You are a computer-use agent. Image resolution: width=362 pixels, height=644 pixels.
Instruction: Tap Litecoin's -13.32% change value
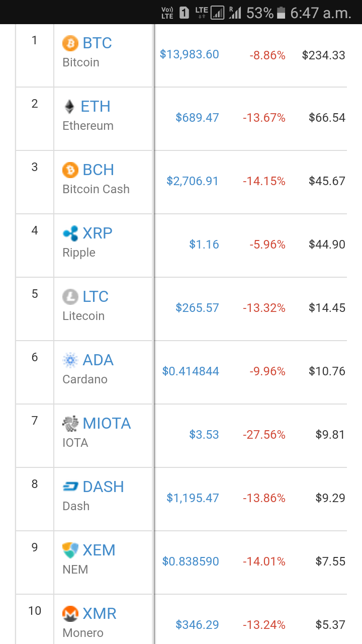pyautogui.click(x=264, y=308)
